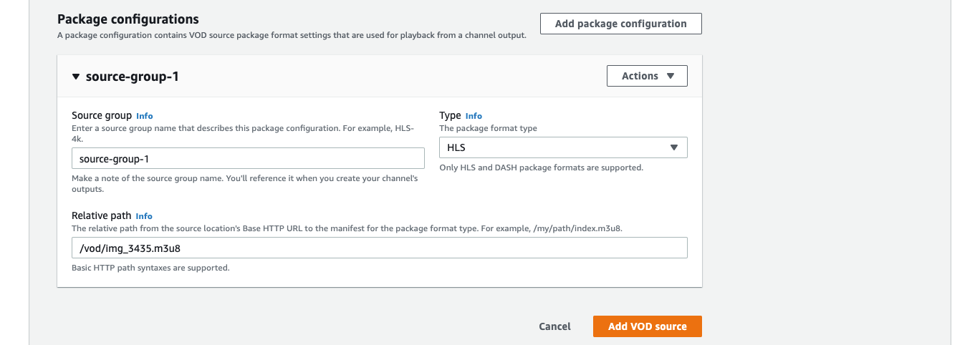Click the HLS and DASH supported hint text

click(541, 167)
